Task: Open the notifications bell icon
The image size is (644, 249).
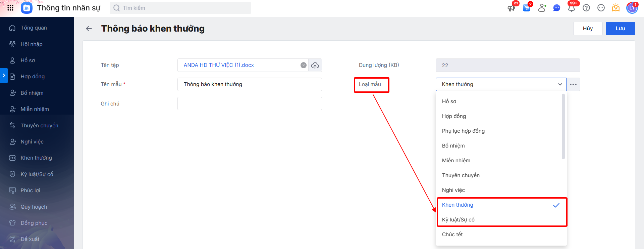Action: (571, 8)
